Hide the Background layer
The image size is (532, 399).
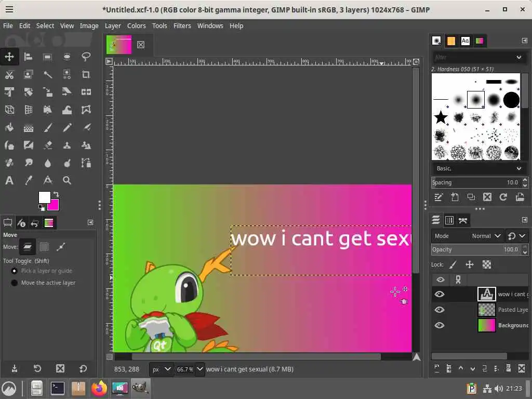click(440, 325)
